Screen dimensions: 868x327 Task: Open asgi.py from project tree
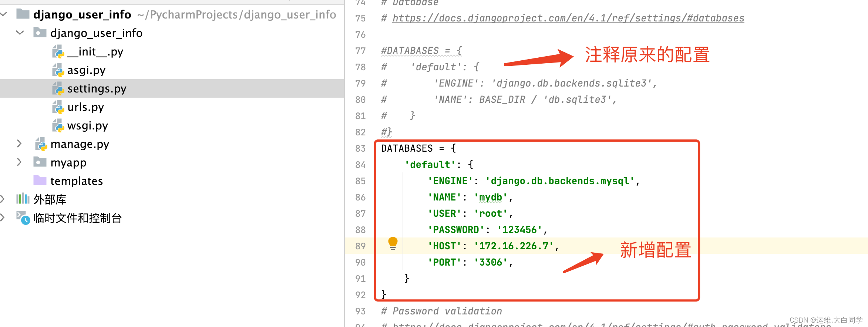(x=86, y=70)
